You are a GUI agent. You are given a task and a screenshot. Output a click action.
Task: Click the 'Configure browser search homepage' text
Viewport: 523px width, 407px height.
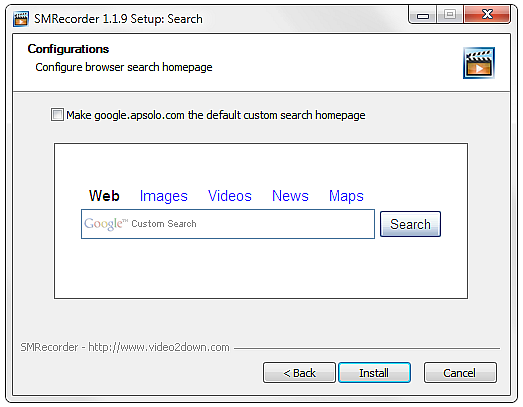[x=124, y=67]
